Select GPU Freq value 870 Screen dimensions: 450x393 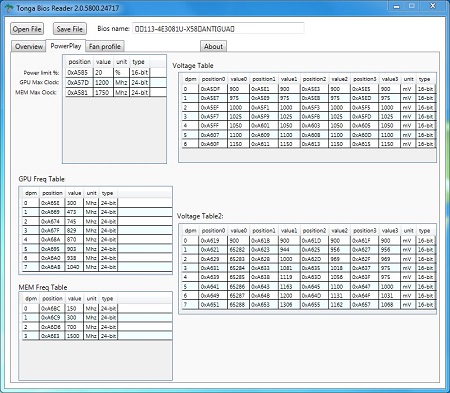74,239
